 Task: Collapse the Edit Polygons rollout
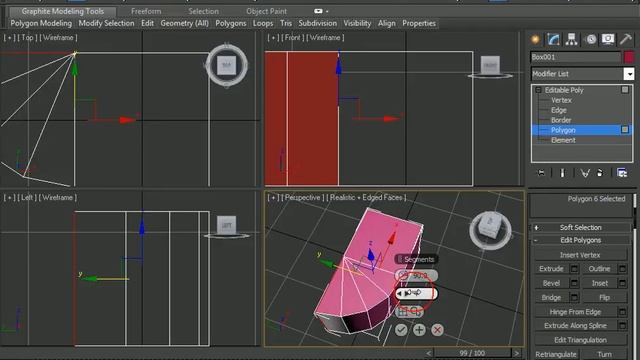tap(580, 240)
